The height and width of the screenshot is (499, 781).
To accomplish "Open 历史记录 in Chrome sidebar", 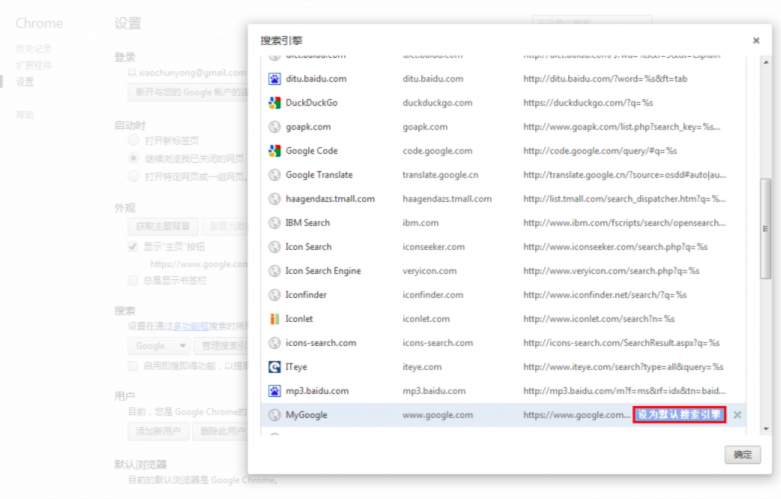I will click(x=33, y=49).
